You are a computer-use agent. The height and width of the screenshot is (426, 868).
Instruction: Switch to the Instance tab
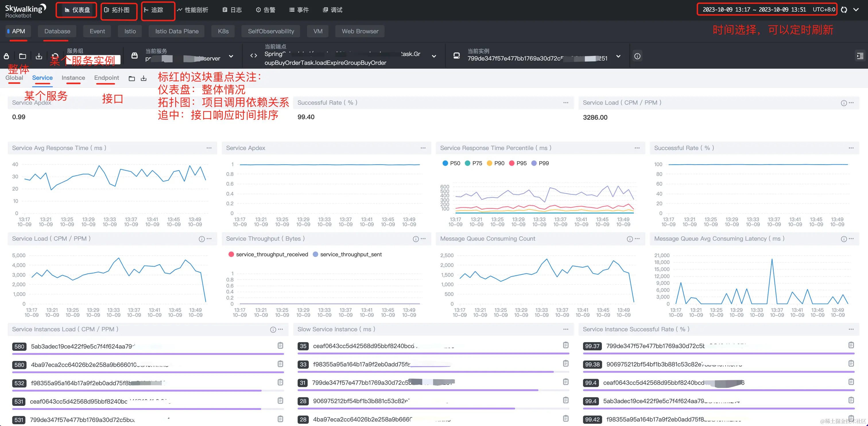(x=73, y=78)
